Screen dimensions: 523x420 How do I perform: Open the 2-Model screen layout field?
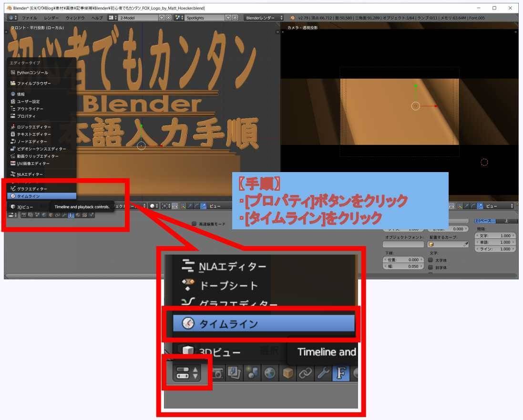tap(138, 18)
